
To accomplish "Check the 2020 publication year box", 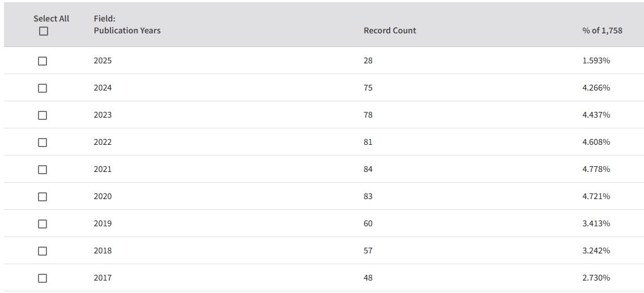I will [x=42, y=197].
